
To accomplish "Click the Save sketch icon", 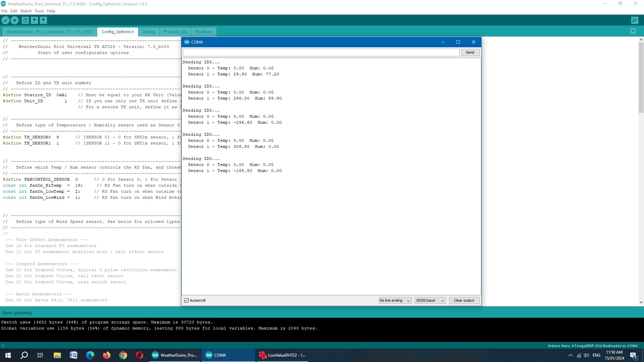I will 43,20.
